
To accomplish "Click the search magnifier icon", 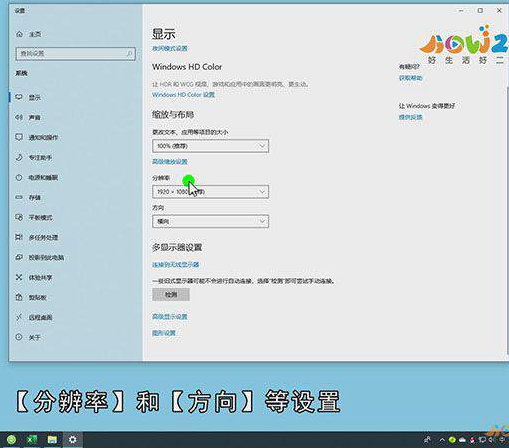I will click(x=129, y=53).
